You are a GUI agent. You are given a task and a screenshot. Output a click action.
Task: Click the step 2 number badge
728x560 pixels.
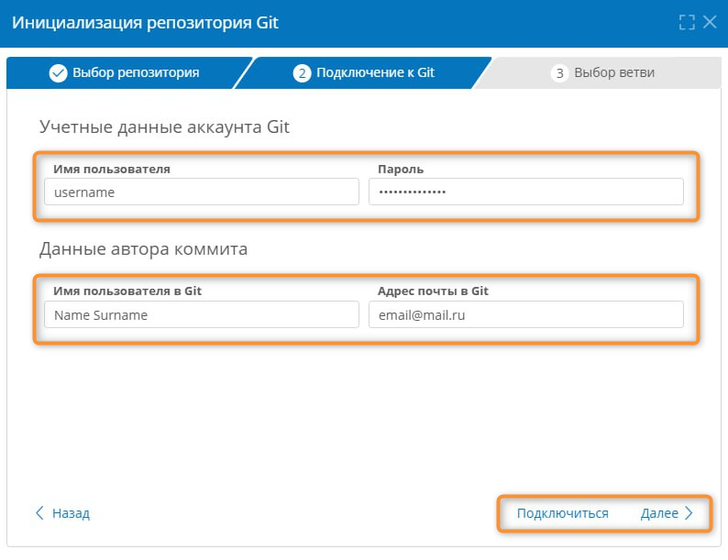point(302,73)
